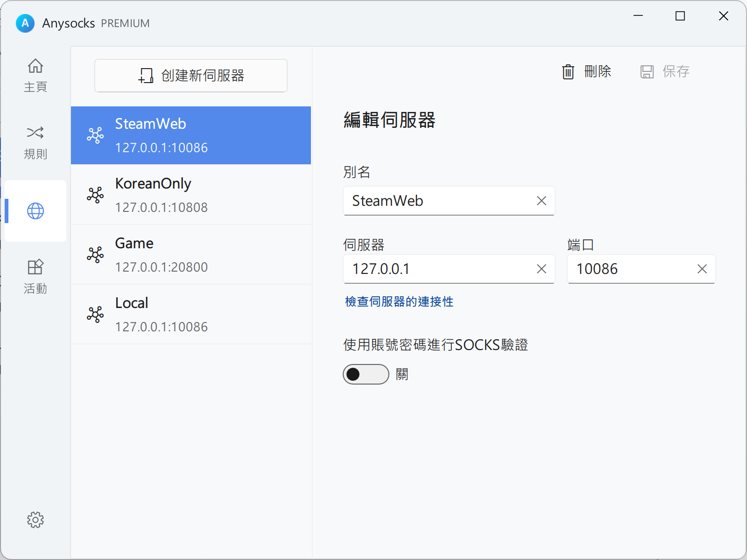Select the globe servers sidebar icon
The image size is (747, 560).
click(x=35, y=211)
